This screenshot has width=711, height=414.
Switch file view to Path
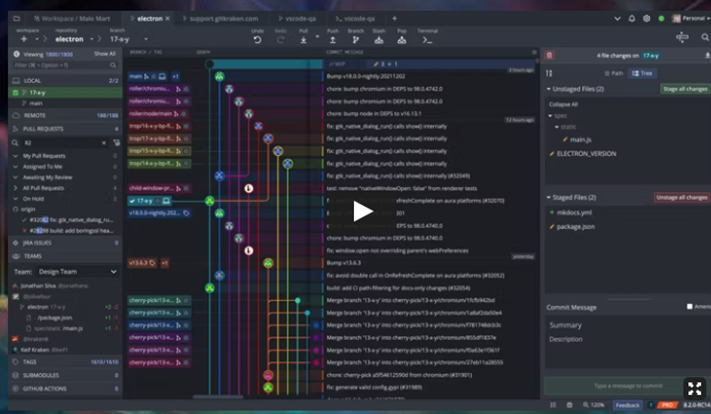[x=614, y=73]
